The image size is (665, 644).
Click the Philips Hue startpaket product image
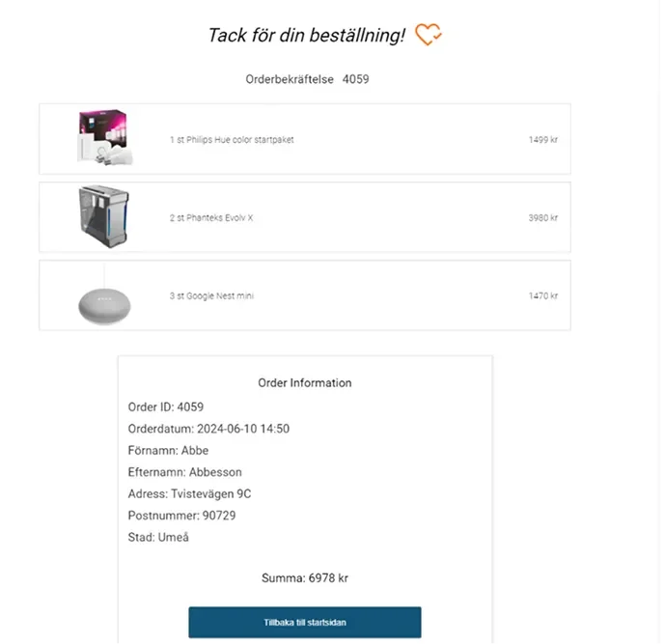coord(104,137)
